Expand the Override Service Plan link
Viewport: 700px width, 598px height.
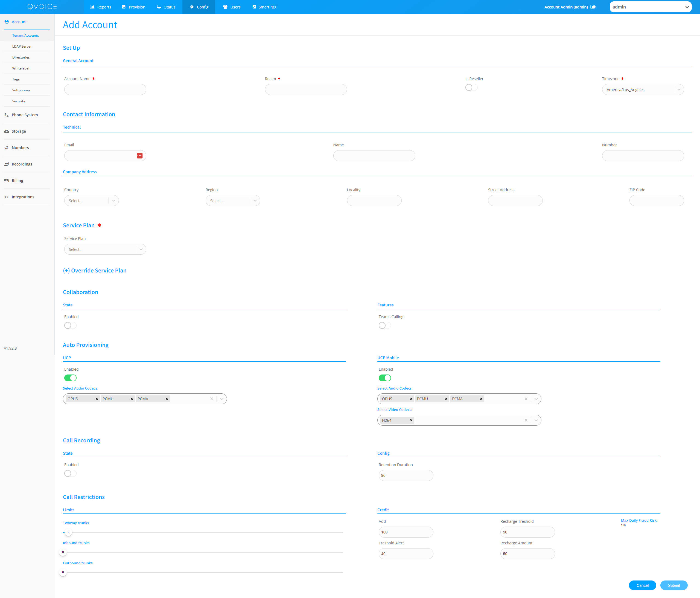(95, 271)
